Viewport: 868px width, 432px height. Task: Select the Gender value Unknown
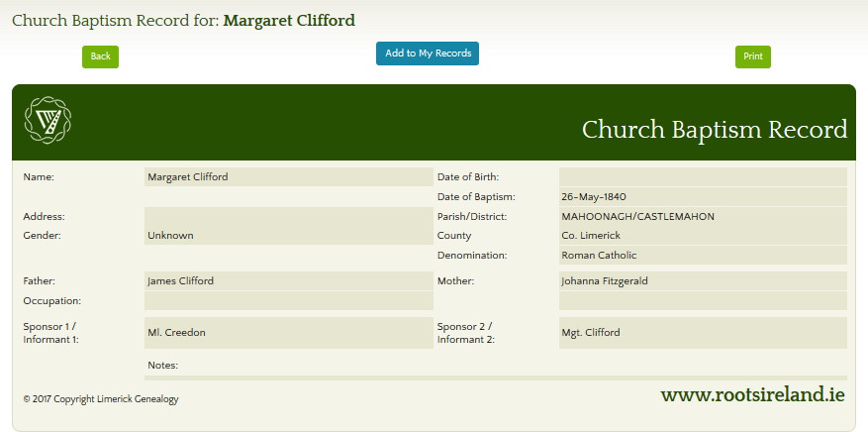(x=288, y=236)
